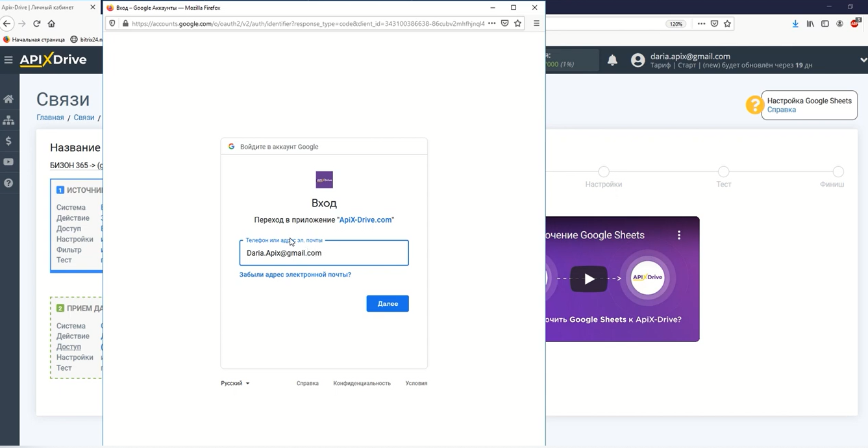Play the Google Sheets connection video
This screenshot has height=448, width=868.
pos(589,279)
